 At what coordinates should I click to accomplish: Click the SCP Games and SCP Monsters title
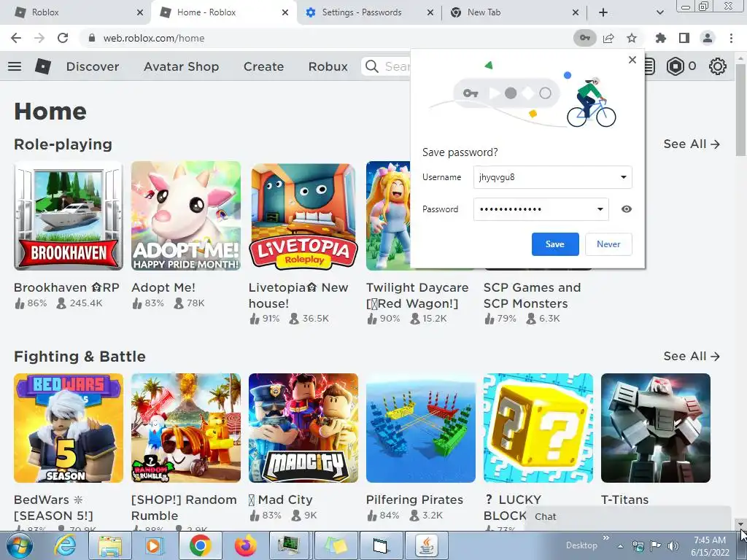[532, 295]
